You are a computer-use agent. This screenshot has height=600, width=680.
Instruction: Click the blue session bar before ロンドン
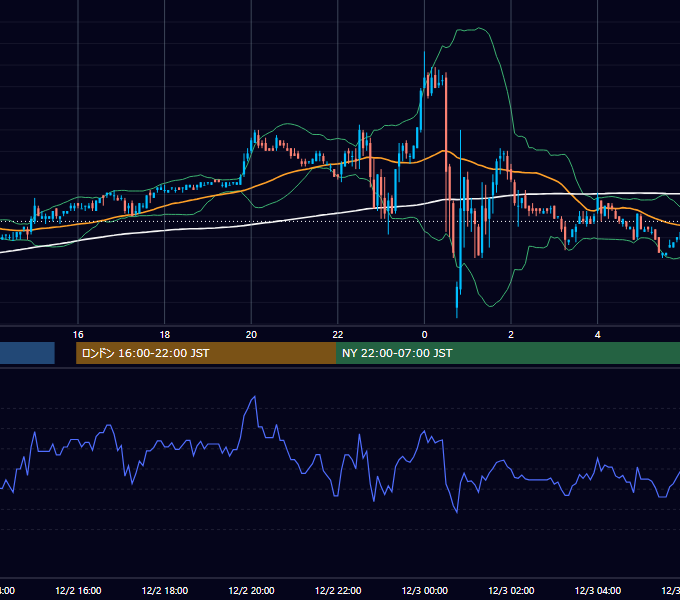(27, 353)
